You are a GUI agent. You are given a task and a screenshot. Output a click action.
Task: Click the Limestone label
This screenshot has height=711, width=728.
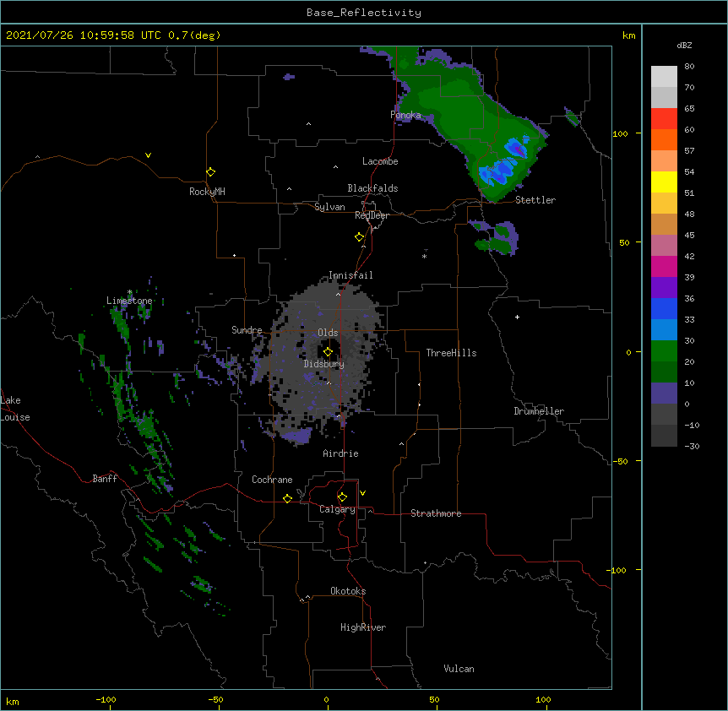[129, 301]
